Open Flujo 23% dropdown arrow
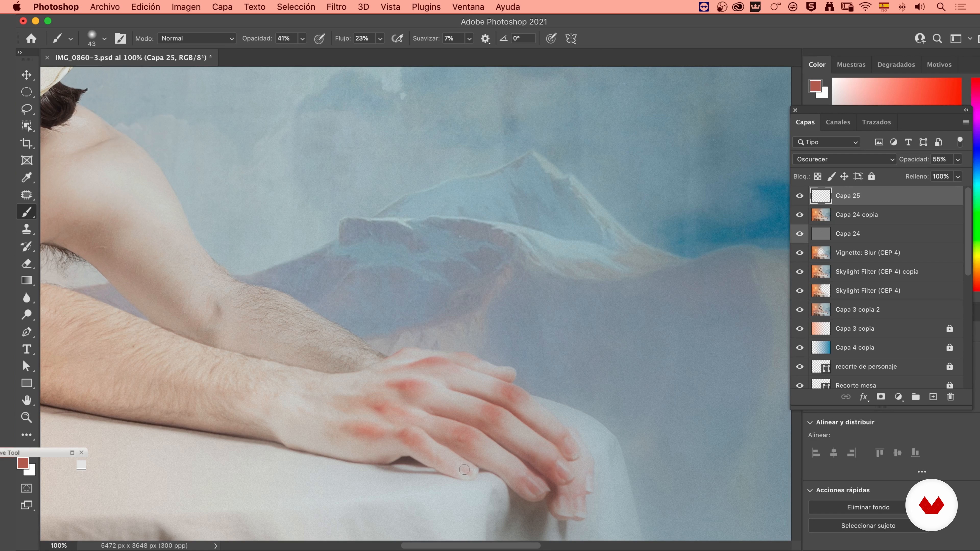980x551 pixels. point(380,39)
